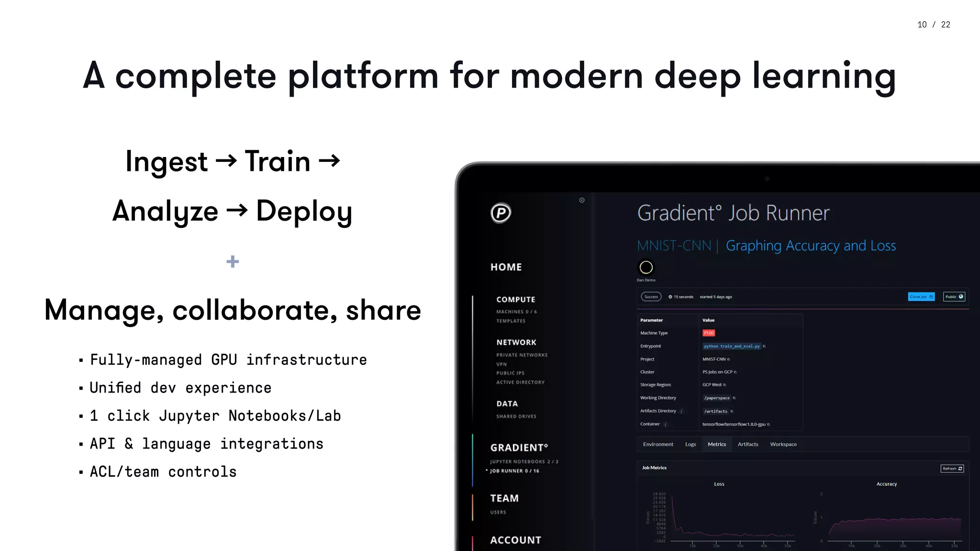Image resolution: width=980 pixels, height=551 pixels.
Task: Copy the tensorflow container name
Action: [x=768, y=424]
